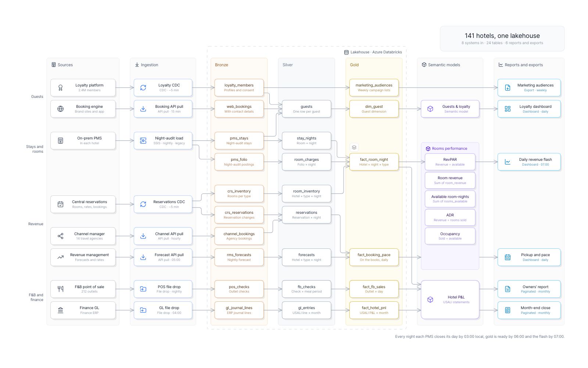Click the Owners' report document icon
588x368 pixels.
508,289
